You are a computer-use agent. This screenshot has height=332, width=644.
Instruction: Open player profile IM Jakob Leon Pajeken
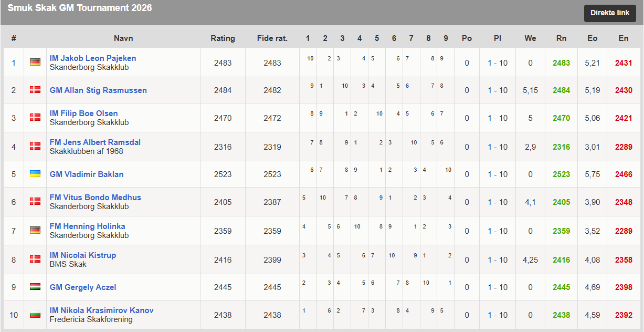[93, 58]
